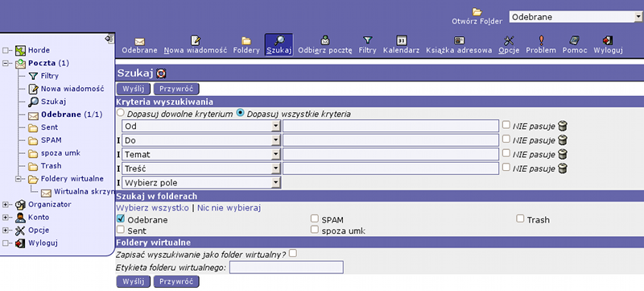Open the Opcje tools toolbar icon

(x=509, y=40)
